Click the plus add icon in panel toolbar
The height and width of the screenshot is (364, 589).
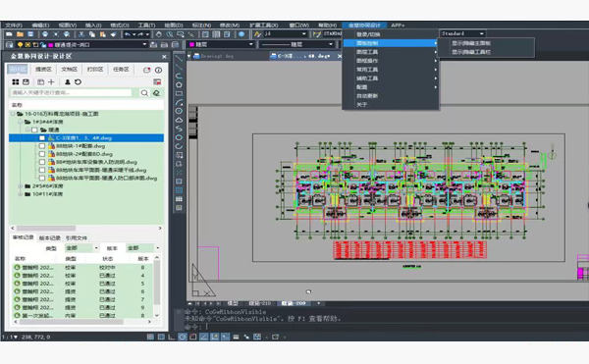pyautogui.click(x=51, y=81)
